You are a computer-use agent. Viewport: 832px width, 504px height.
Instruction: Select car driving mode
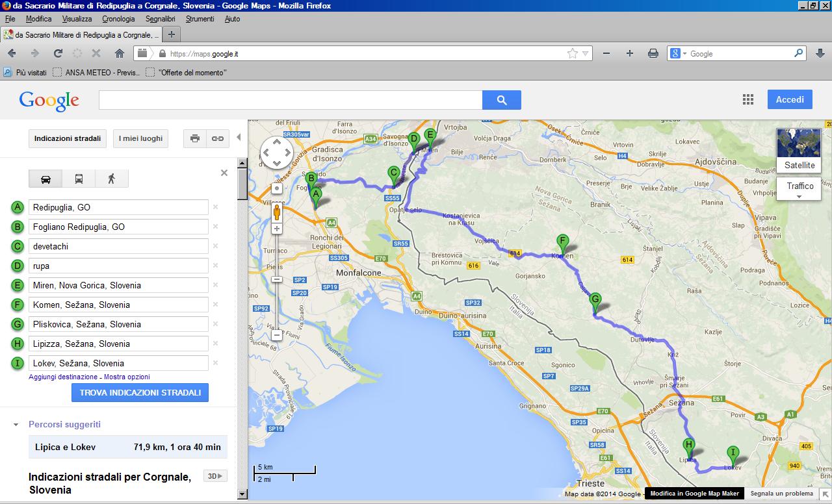click(x=45, y=179)
